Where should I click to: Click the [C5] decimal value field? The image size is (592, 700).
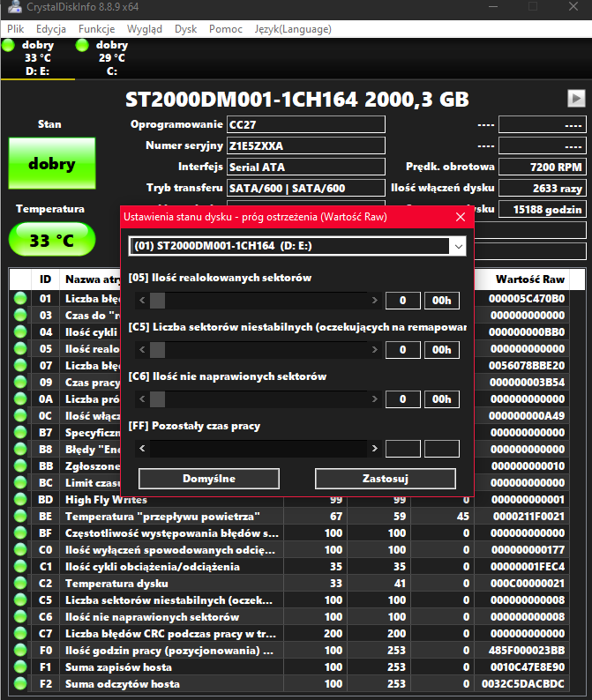click(x=402, y=350)
